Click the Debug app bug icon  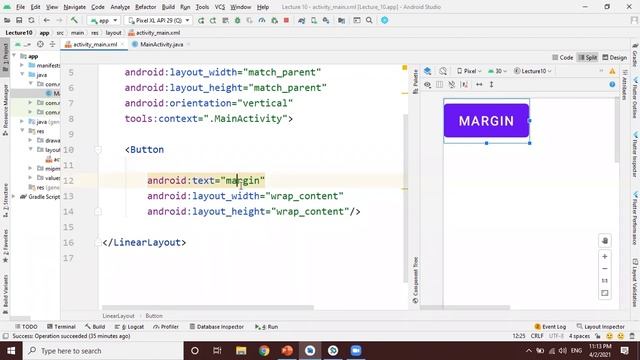[237, 20]
